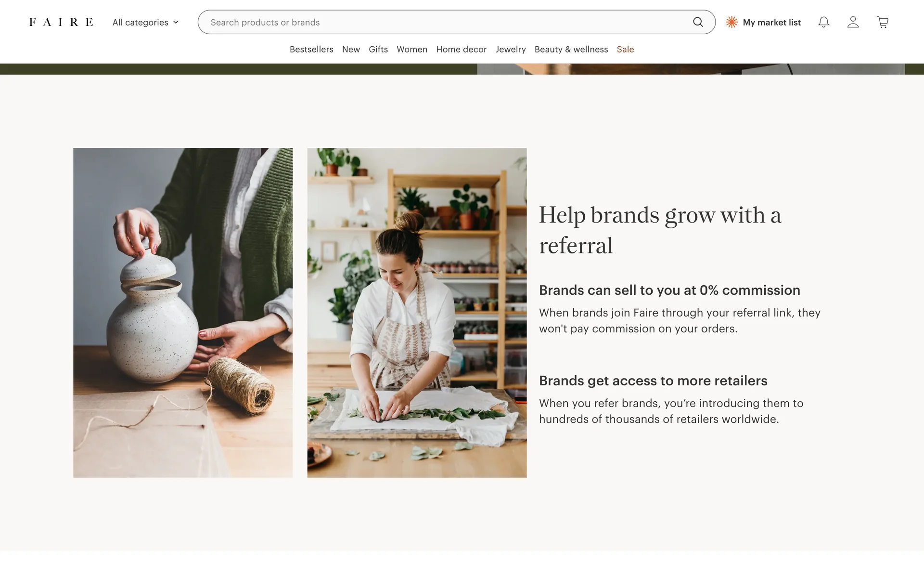Viewport: 924px width, 578px height.
Task: Click the Faire logo
Action: [61, 22]
